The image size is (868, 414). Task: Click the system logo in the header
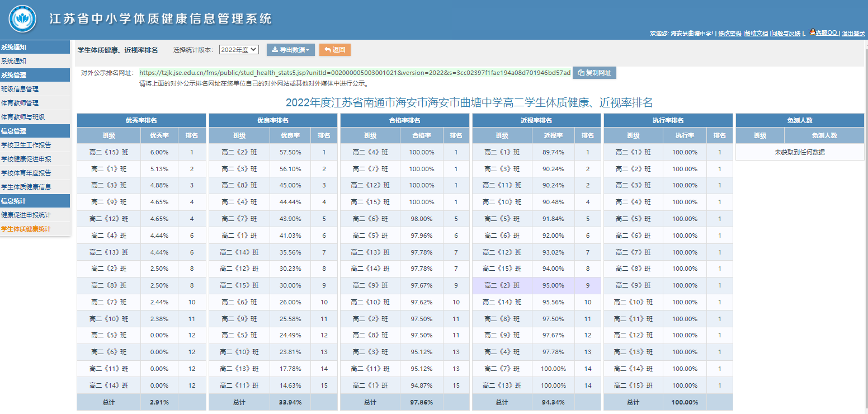22,20
